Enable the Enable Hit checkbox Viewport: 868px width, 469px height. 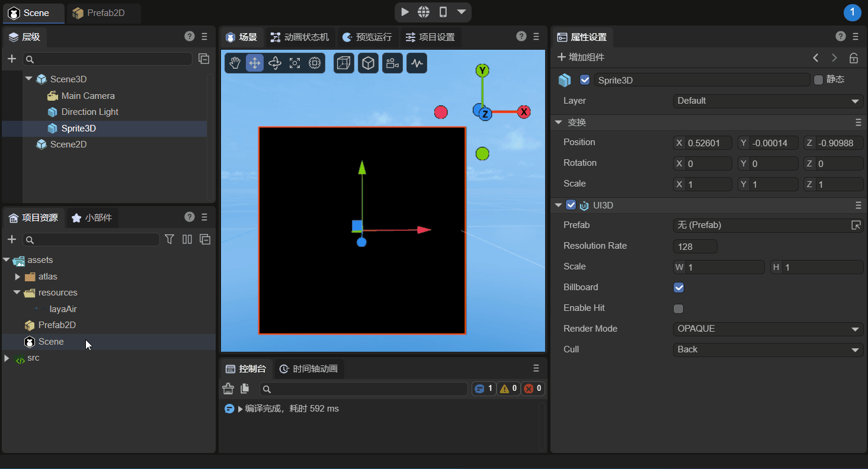(679, 309)
